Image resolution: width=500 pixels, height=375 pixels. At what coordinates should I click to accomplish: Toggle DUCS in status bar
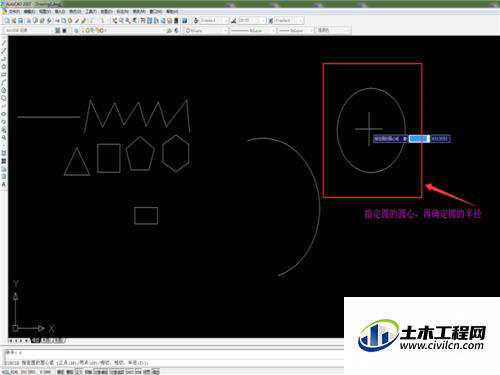[130, 372]
